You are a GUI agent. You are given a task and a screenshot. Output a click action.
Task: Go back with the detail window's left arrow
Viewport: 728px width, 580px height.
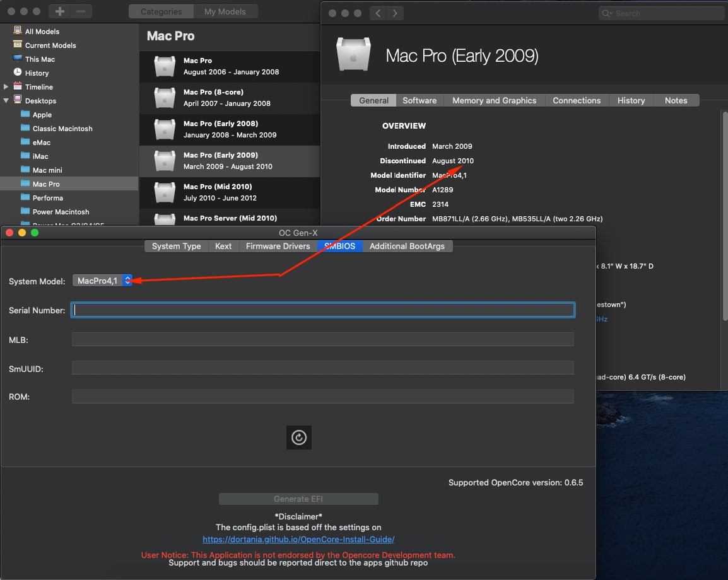click(378, 13)
